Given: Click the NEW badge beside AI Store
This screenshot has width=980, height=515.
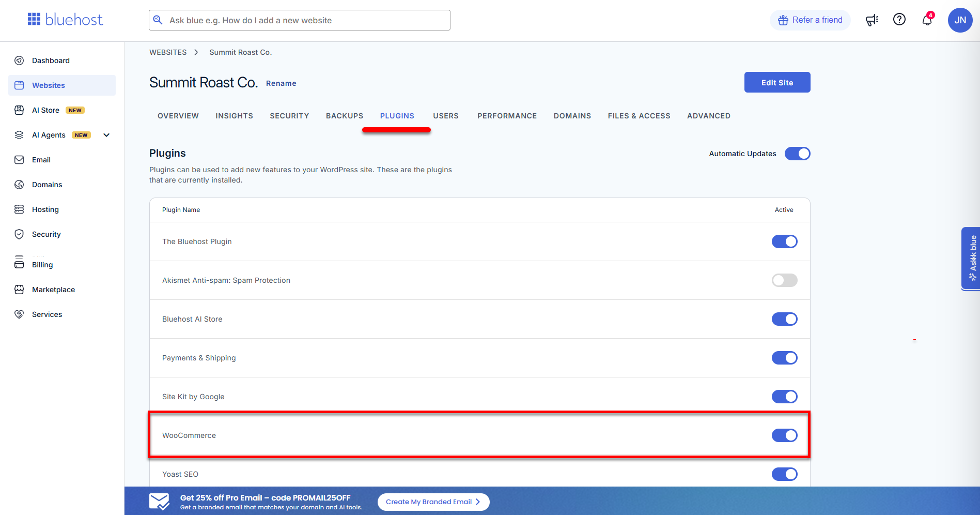Looking at the screenshot, I should (75, 110).
